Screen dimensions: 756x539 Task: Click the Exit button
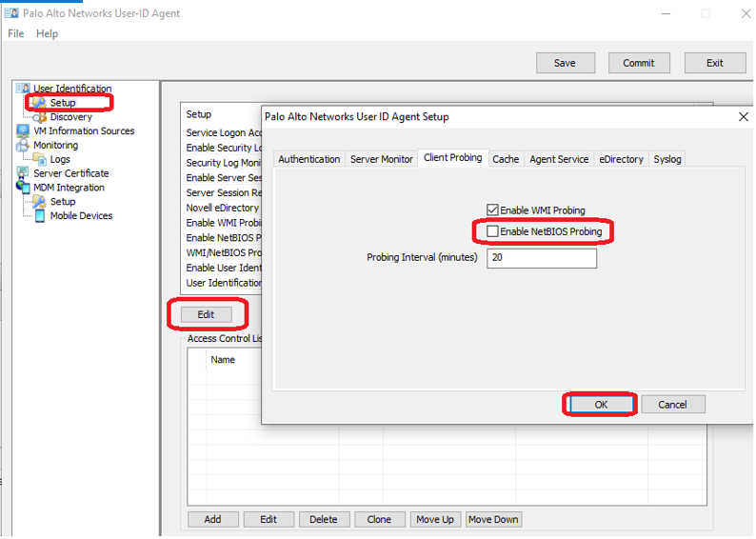click(x=714, y=63)
